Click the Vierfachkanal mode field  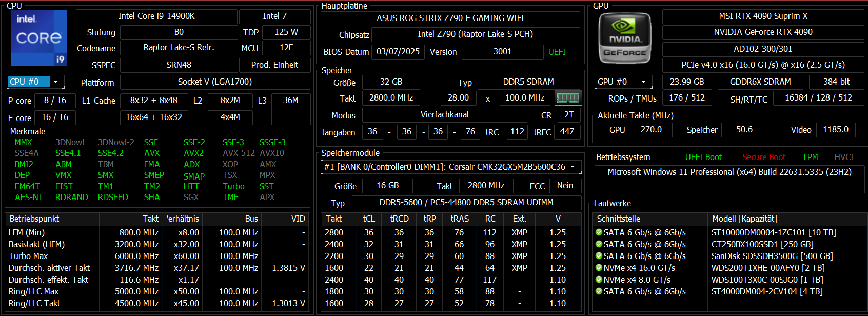(x=445, y=114)
